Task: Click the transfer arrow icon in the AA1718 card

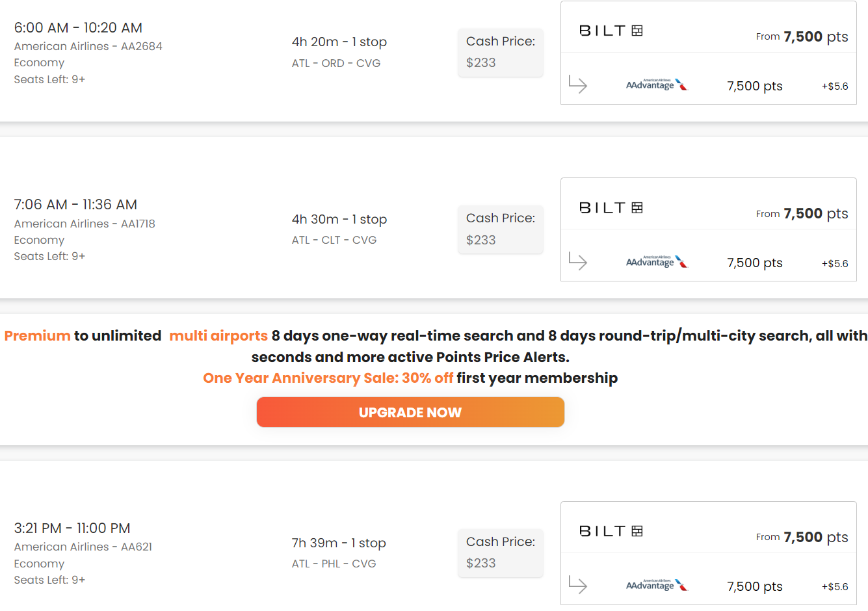Action: coord(577,261)
